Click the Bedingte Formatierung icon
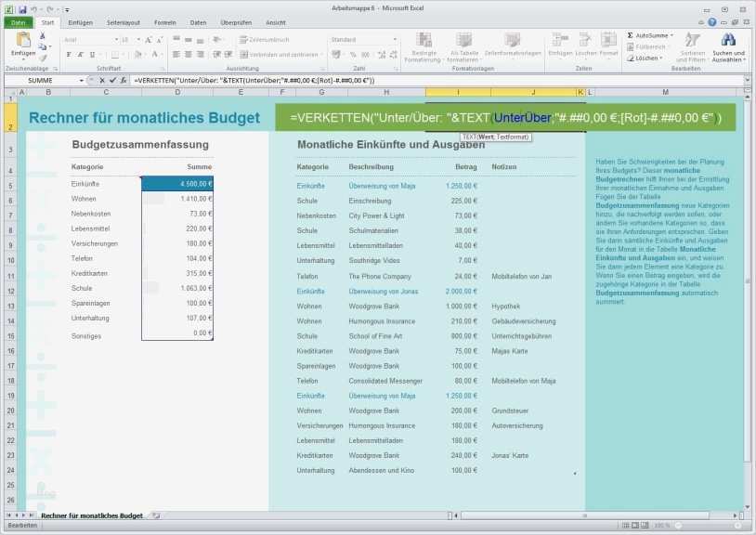This screenshot has width=756, height=535. (x=424, y=41)
